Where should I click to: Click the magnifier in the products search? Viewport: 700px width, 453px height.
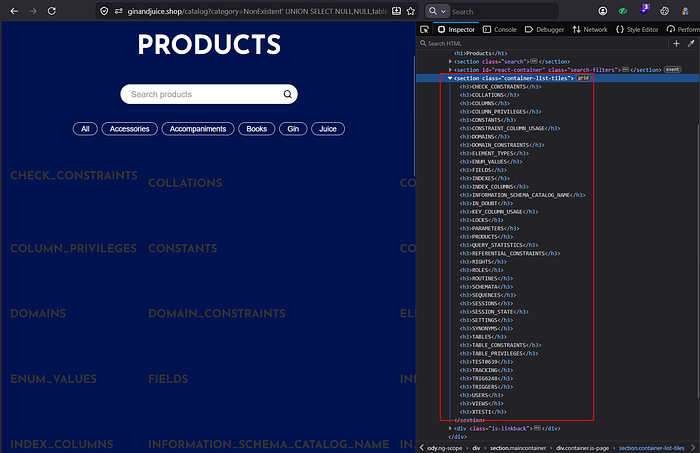[x=288, y=94]
